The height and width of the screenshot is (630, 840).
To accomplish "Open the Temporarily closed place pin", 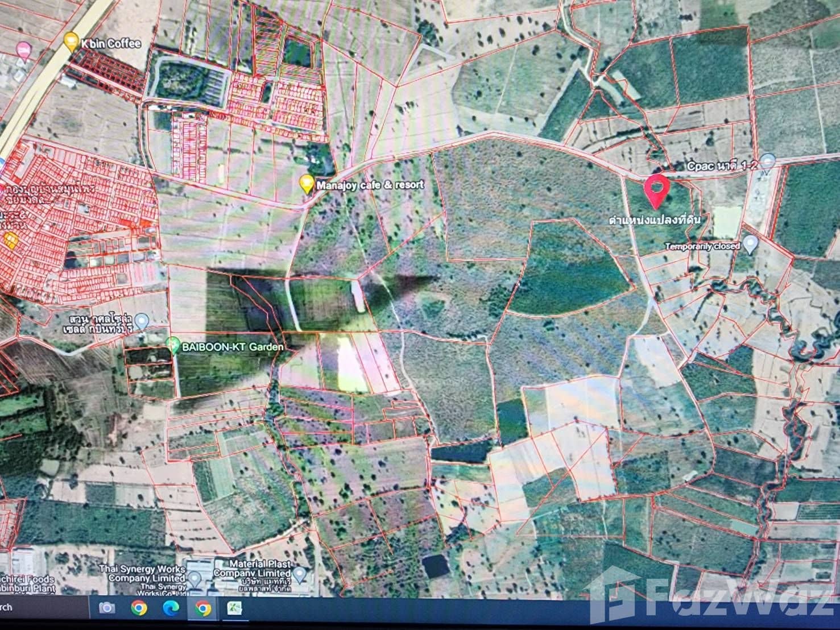I will click(x=751, y=245).
